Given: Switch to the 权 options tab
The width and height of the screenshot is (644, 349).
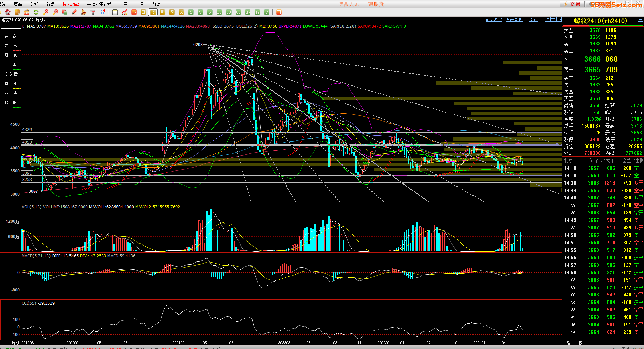Looking at the screenshot, I should (580, 343).
